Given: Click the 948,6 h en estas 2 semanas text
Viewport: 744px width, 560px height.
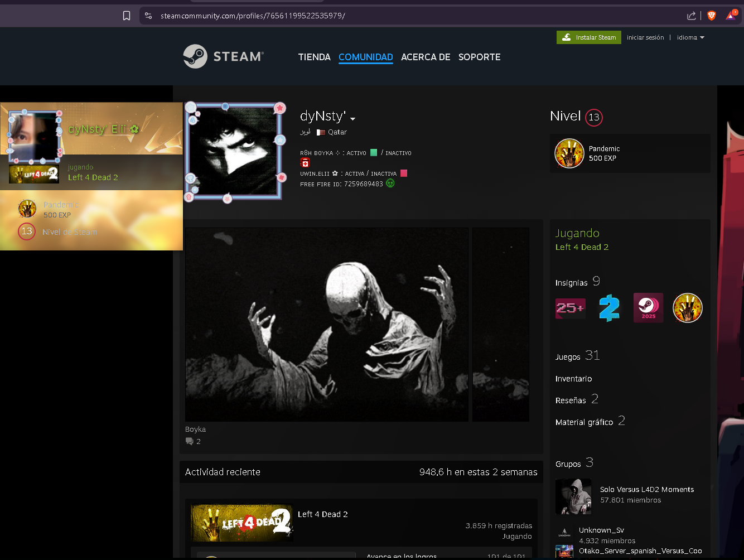Looking at the screenshot, I should 479,472.
